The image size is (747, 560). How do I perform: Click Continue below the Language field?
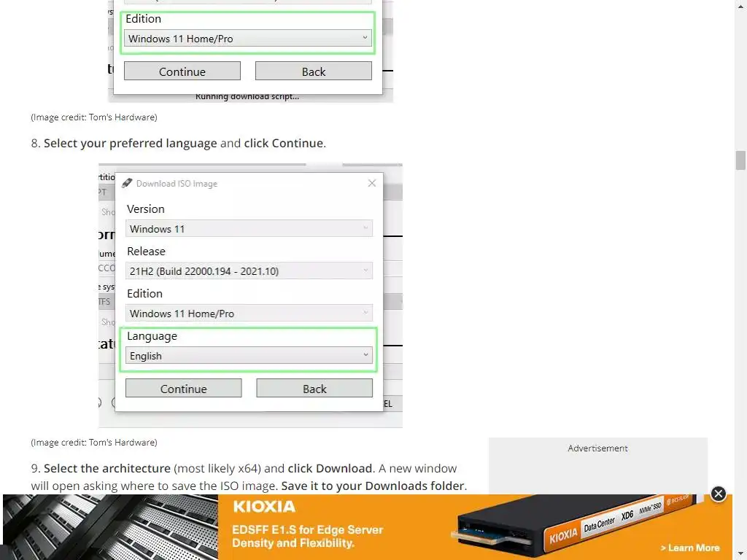tap(183, 389)
